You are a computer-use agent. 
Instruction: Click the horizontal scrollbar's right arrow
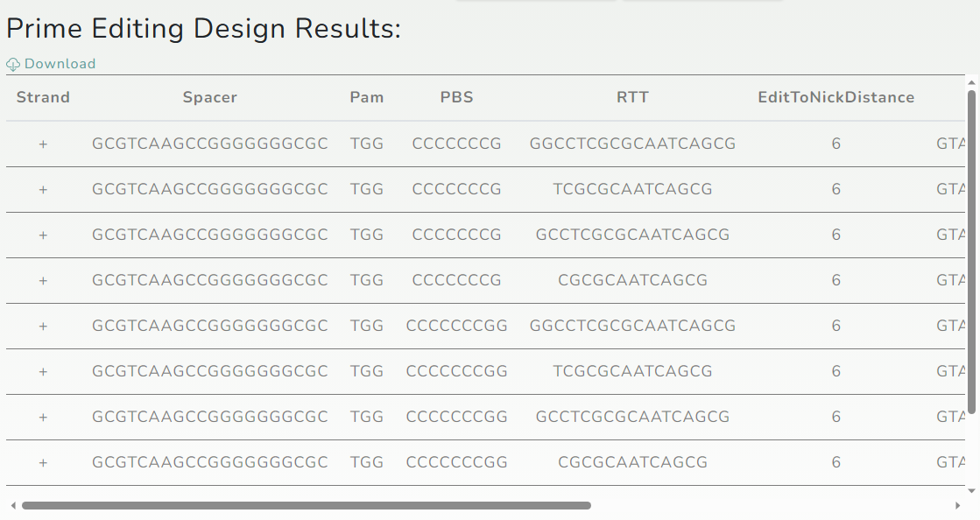click(x=957, y=506)
